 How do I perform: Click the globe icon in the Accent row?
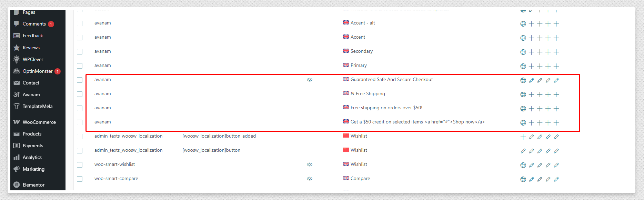(523, 38)
